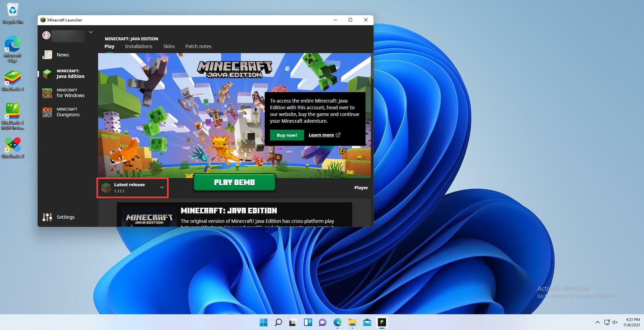Open Teams Chat taskbar icon

[x=323, y=323]
